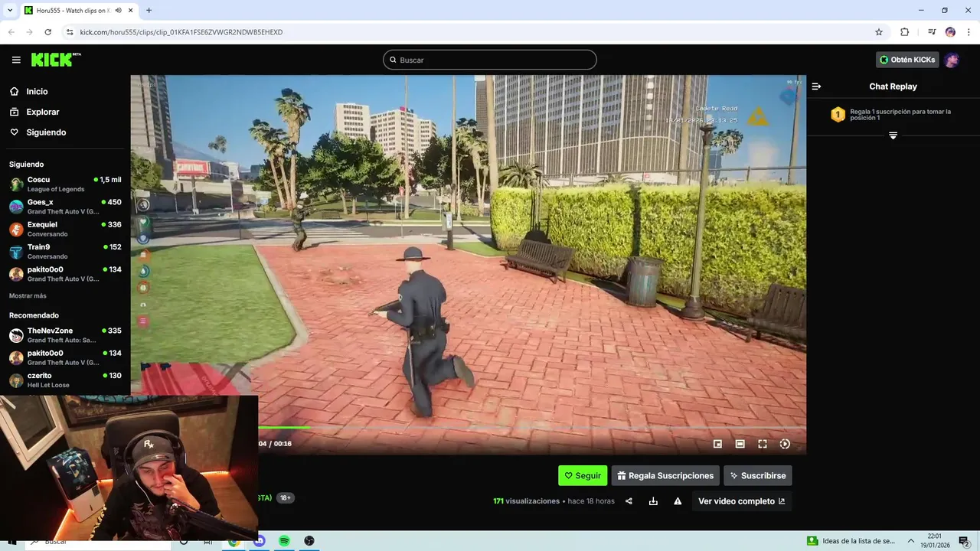Click the green Seguir button
The image size is (980, 551).
point(583,475)
